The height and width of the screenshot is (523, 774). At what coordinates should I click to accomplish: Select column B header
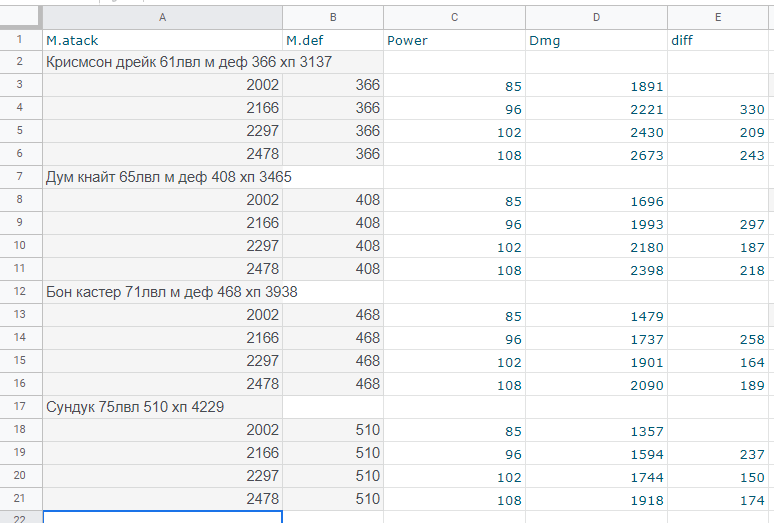click(333, 17)
